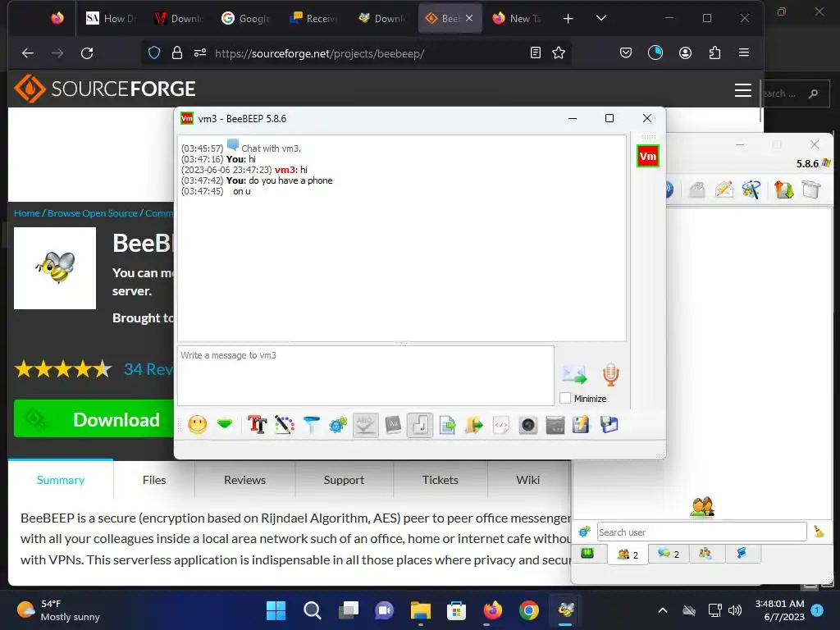Open Firefox extensions puzzle icon
Image resolution: width=840 pixels, height=630 pixels.
714,52
